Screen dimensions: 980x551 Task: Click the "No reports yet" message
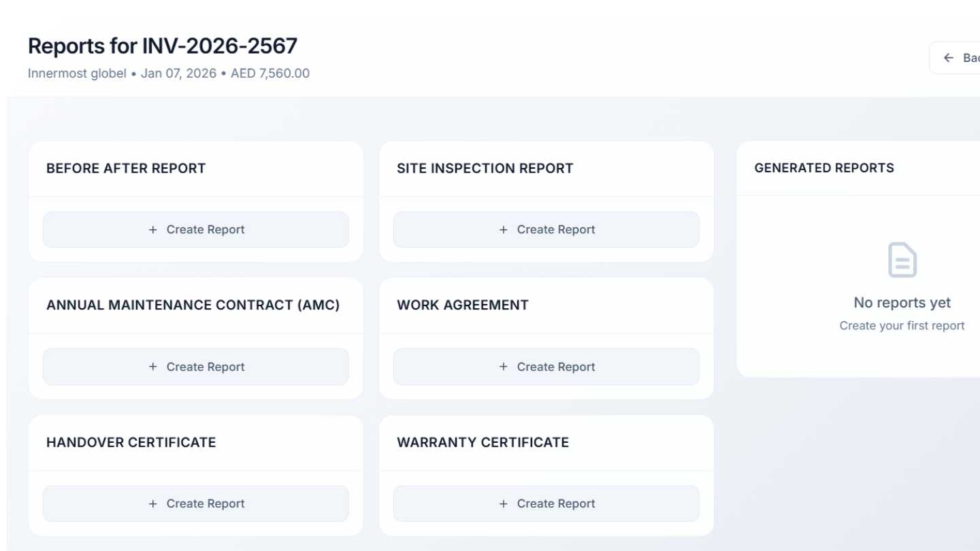click(x=902, y=303)
